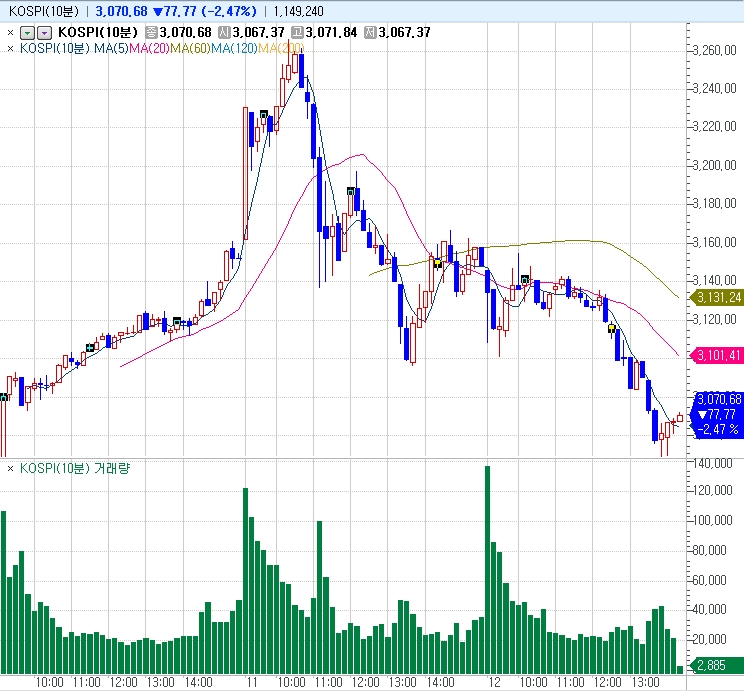The height and width of the screenshot is (691, 744).
Task: Click the 고 high-price icon in the header
Action: [298, 32]
